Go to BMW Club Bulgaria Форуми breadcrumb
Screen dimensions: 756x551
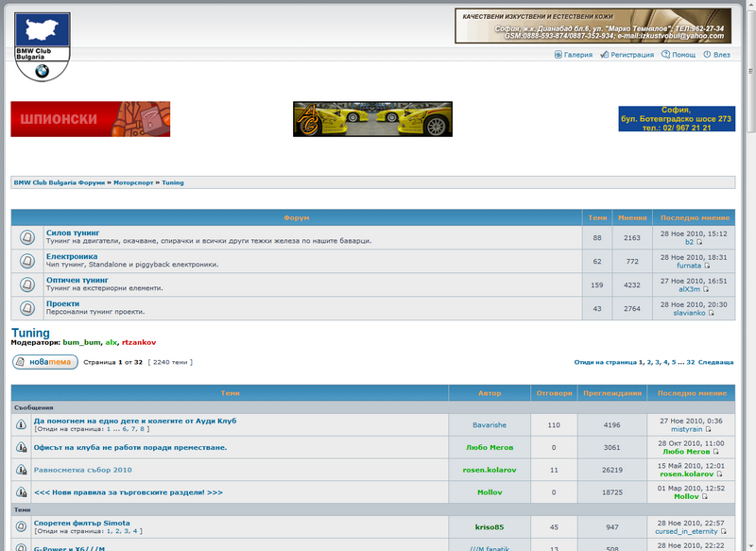coord(60,182)
